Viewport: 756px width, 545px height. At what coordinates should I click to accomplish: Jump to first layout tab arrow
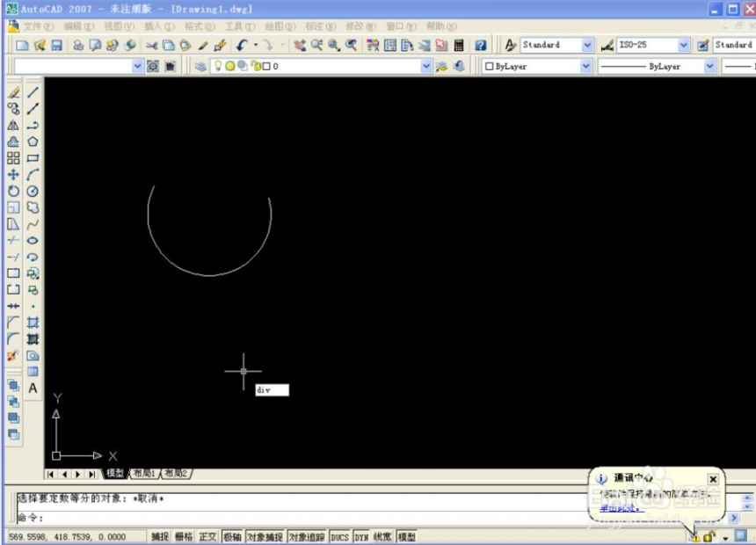(50, 475)
